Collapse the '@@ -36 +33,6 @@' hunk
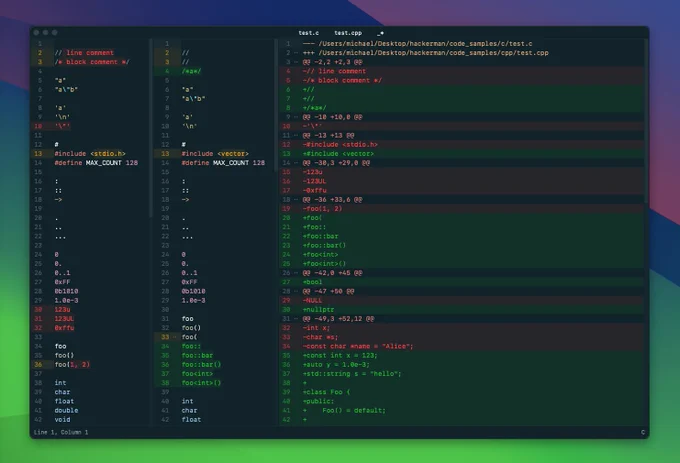The width and height of the screenshot is (680, 463). 296,199
